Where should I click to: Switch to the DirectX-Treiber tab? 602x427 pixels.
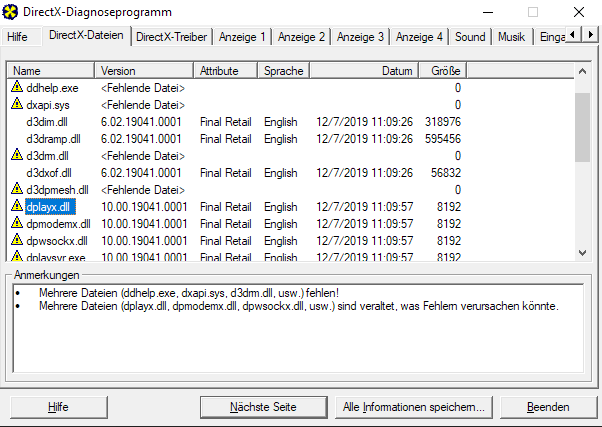tap(172, 37)
